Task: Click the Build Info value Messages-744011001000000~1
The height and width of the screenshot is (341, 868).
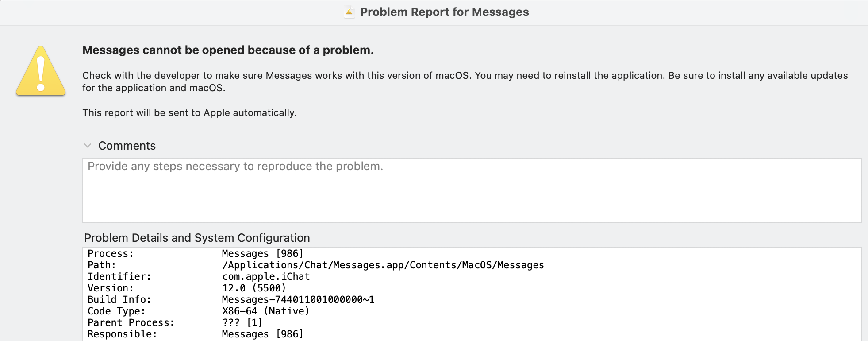Action: tap(298, 299)
